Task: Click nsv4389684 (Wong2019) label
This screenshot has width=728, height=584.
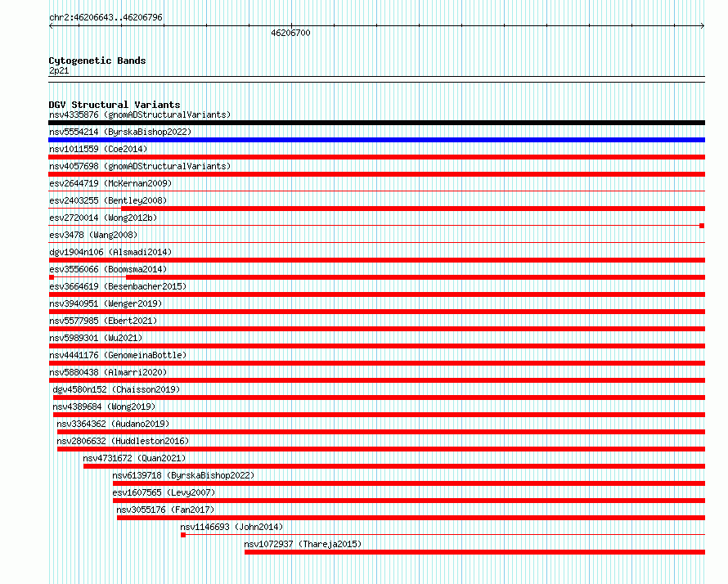Action: (104, 407)
